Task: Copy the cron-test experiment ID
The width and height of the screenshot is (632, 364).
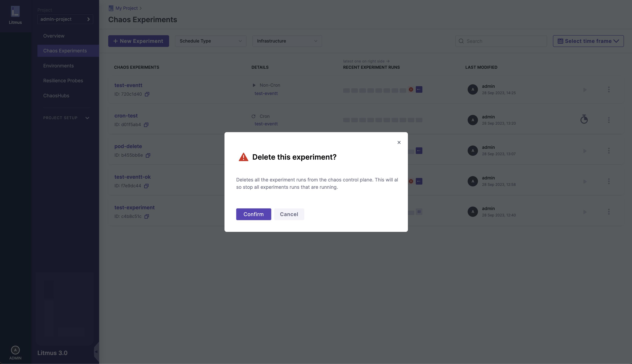Action: point(146,125)
